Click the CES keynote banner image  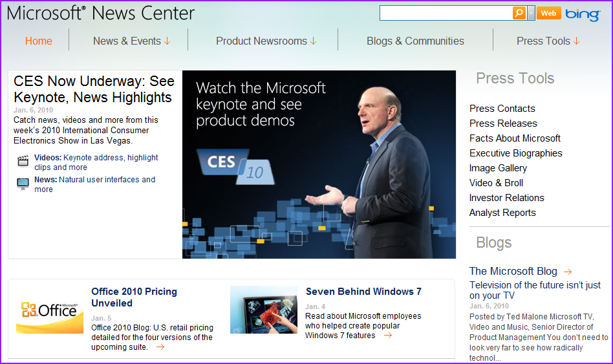point(319,164)
